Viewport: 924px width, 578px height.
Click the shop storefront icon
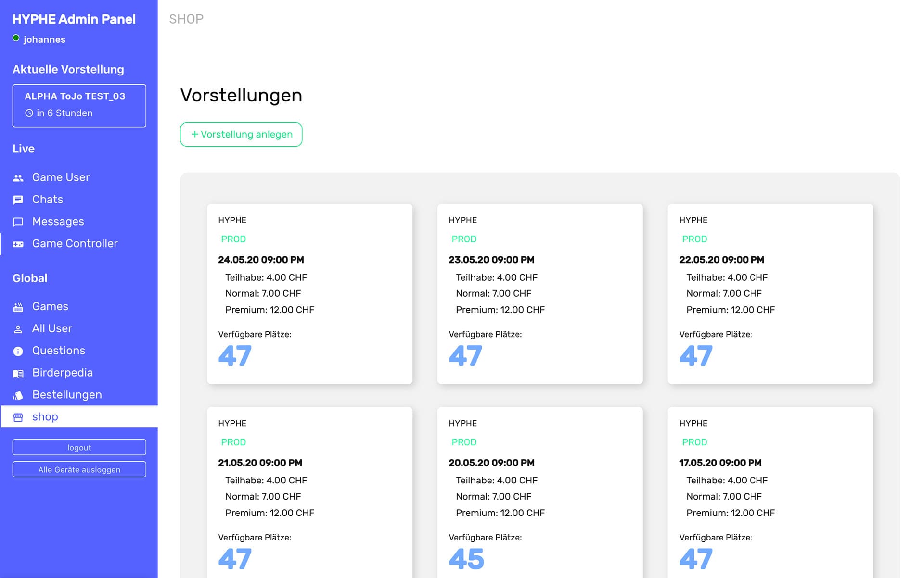(x=18, y=417)
